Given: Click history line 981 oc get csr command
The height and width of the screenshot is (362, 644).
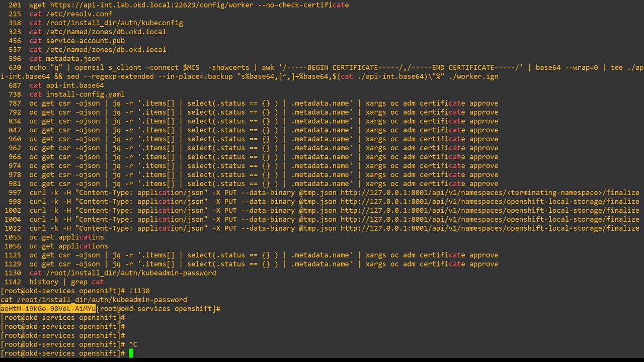Looking at the screenshot, I should pos(264,184).
